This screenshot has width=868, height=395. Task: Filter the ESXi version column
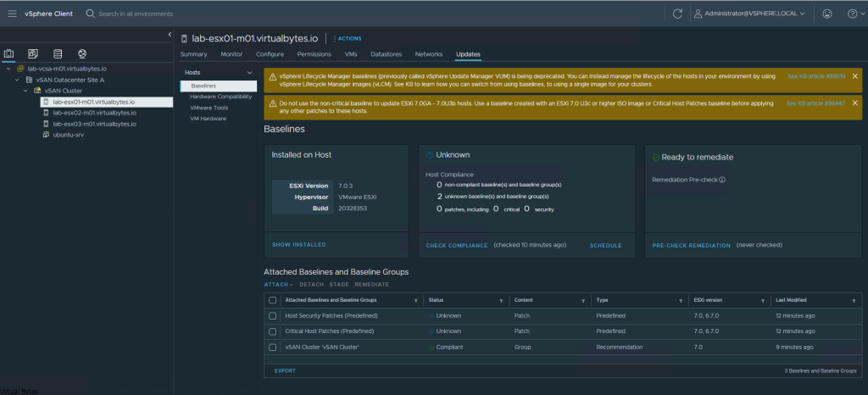[763, 301]
